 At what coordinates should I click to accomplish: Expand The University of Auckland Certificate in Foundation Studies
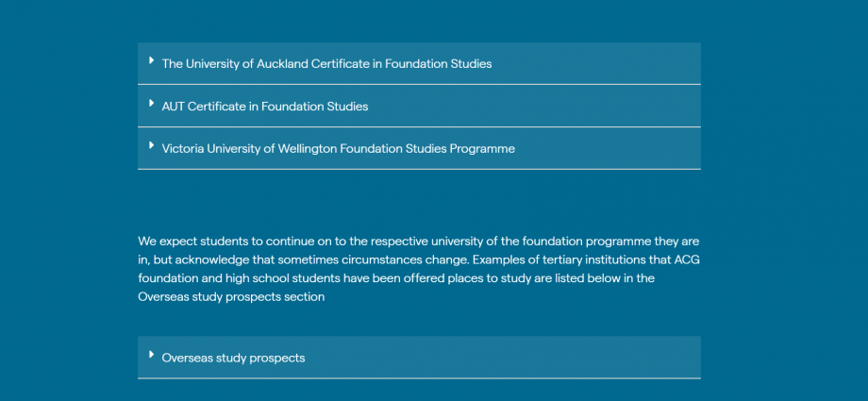click(419, 64)
